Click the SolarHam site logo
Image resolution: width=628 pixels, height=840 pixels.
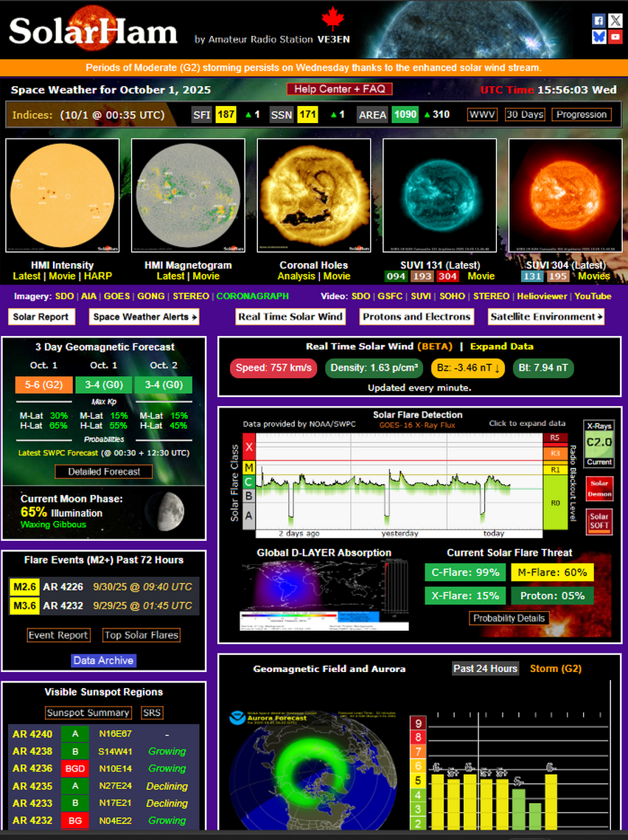click(x=94, y=32)
